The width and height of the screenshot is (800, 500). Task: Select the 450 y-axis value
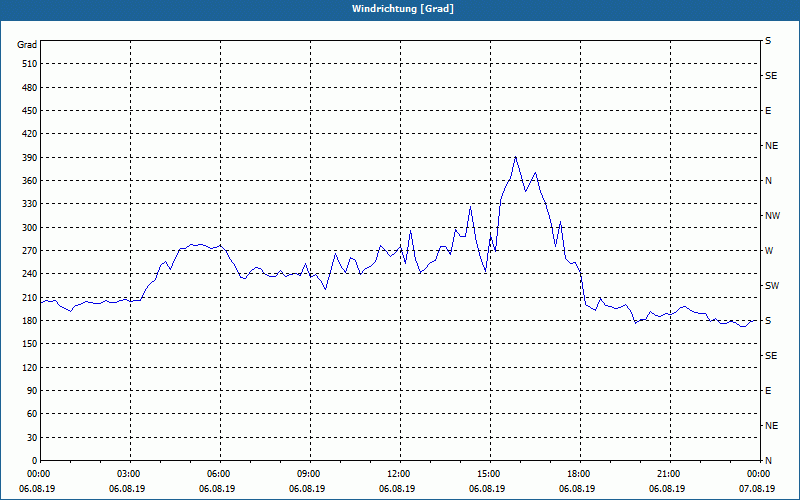(x=29, y=111)
